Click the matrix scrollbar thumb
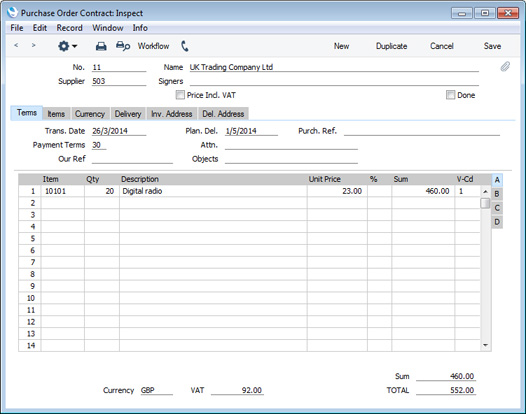This screenshot has width=526, height=414. point(485,203)
